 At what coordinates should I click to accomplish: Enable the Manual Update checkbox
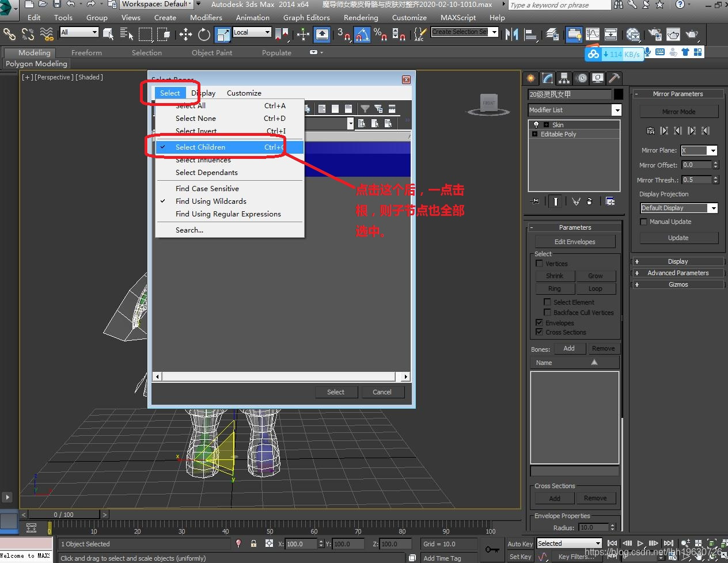[644, 222]
